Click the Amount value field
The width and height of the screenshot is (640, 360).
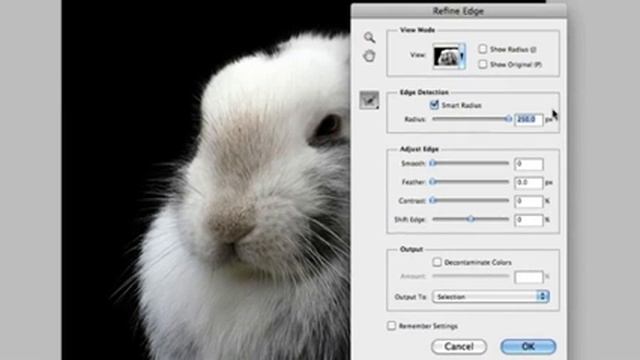(x=529, y=277)
